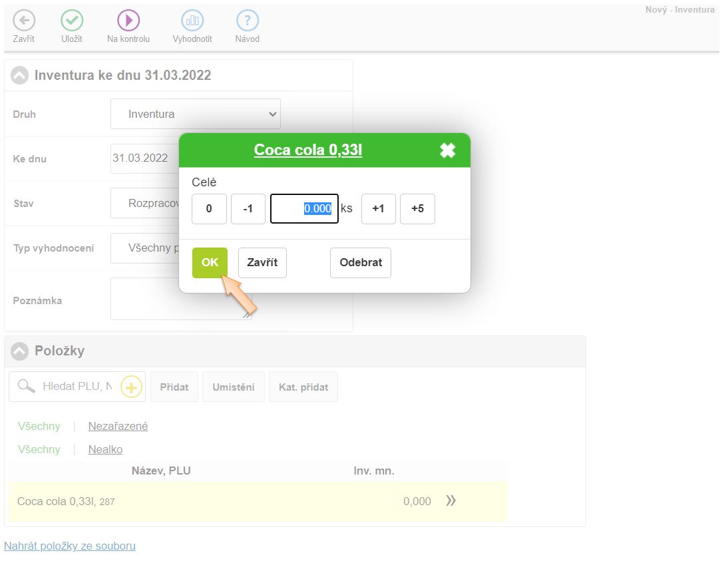This screenshot has height=561, width=728.
Task: Reset quantity with the 0 button
Action: click(209, 209)
